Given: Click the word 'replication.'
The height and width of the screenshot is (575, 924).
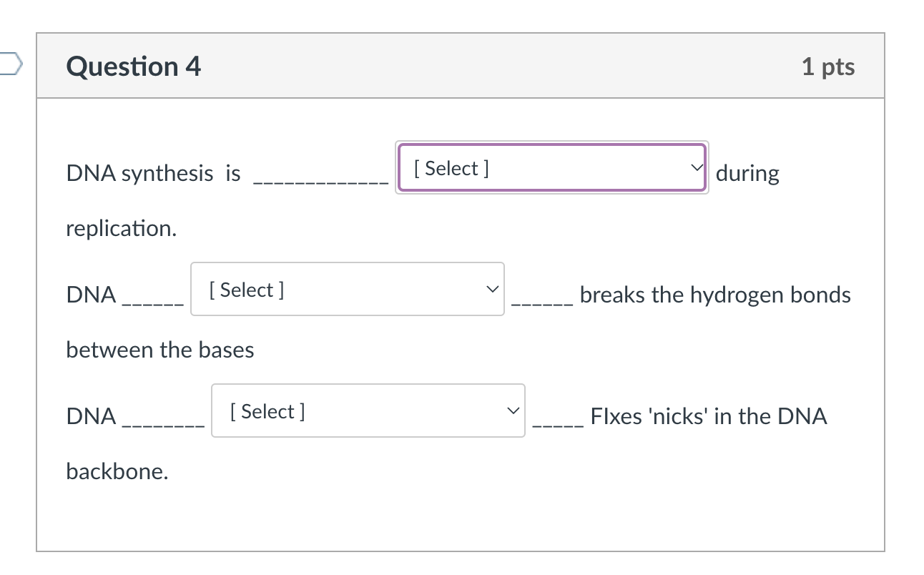Looking at the screenshot, I should click(x=122, y=228).
